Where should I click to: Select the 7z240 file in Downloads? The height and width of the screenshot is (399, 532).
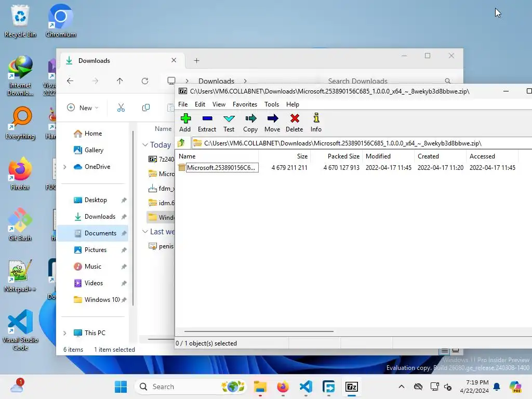161,159
